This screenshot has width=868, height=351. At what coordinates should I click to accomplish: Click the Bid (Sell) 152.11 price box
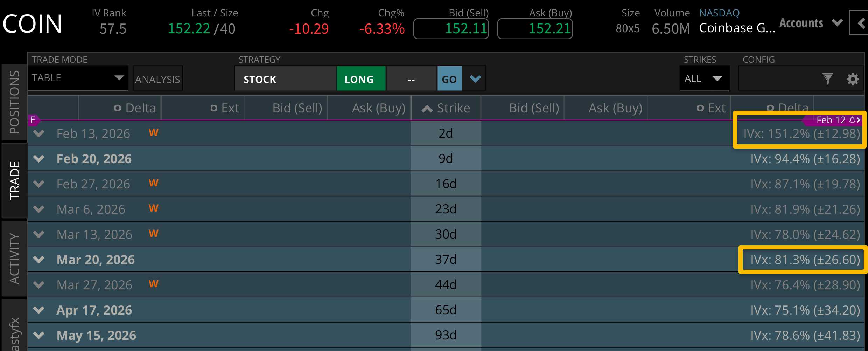451,28
